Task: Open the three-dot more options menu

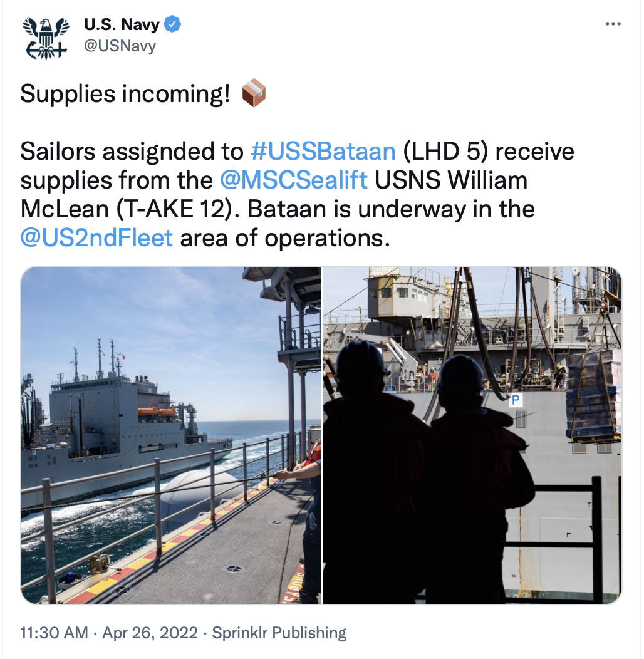Action: point(613,24)
